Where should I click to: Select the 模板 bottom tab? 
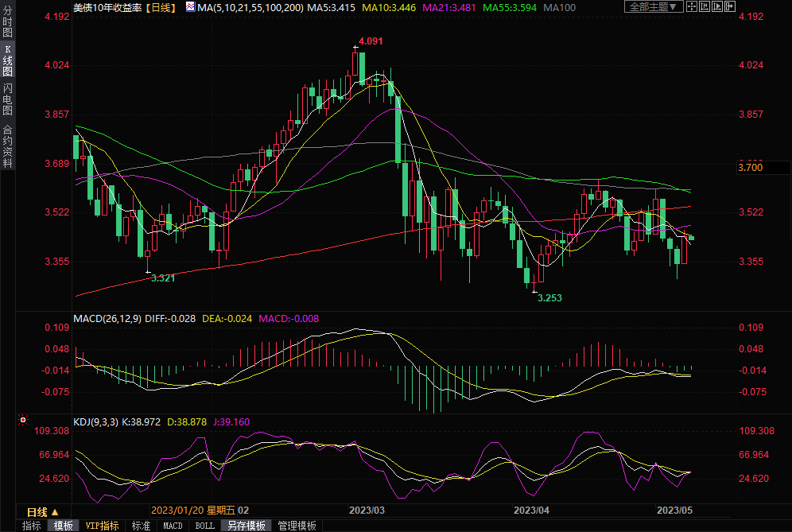[64, 526]
